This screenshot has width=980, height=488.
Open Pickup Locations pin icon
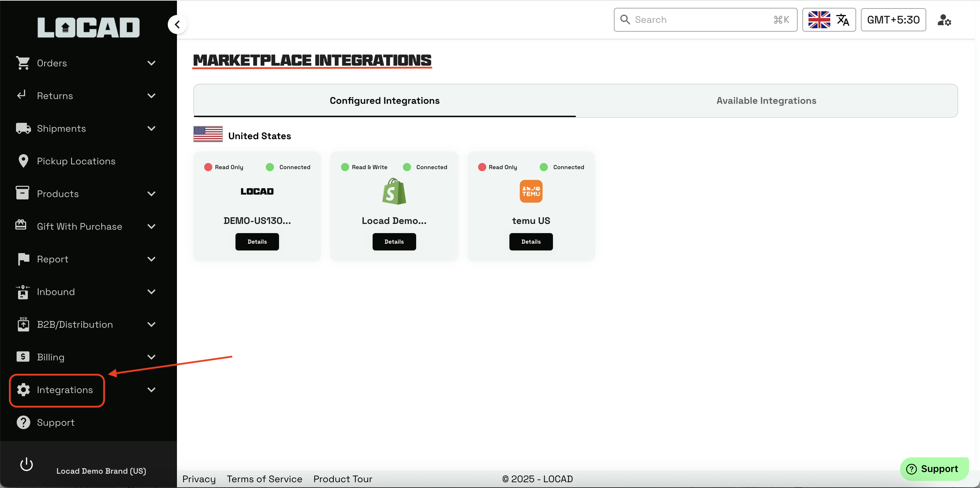(23, 161)
